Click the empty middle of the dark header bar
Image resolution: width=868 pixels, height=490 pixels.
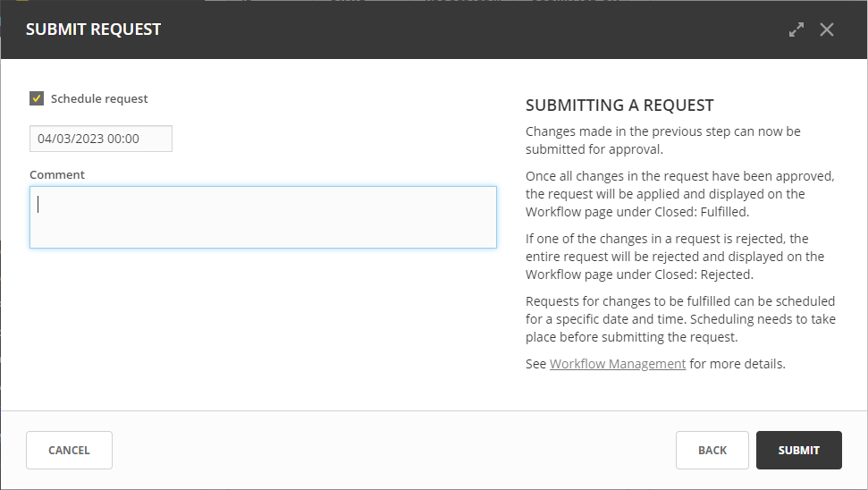[447, 30]
